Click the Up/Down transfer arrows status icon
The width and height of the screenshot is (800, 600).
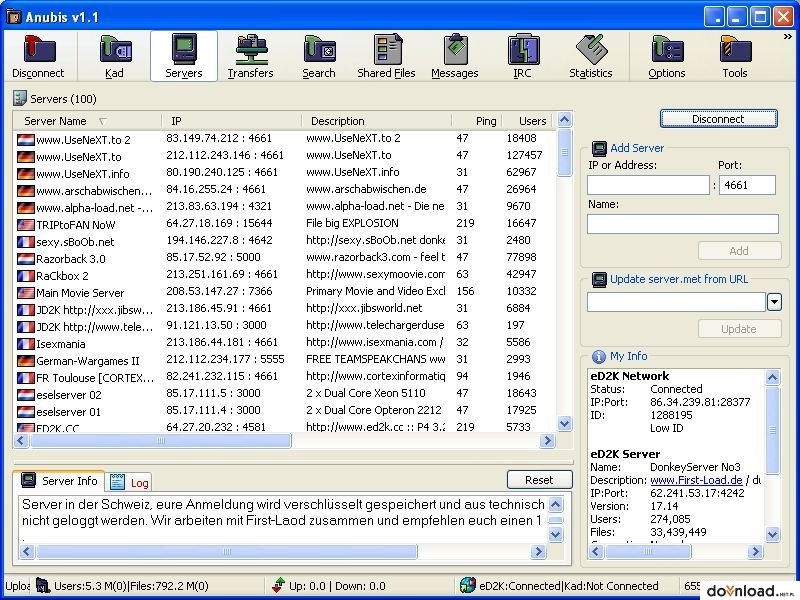pos(278,586)
